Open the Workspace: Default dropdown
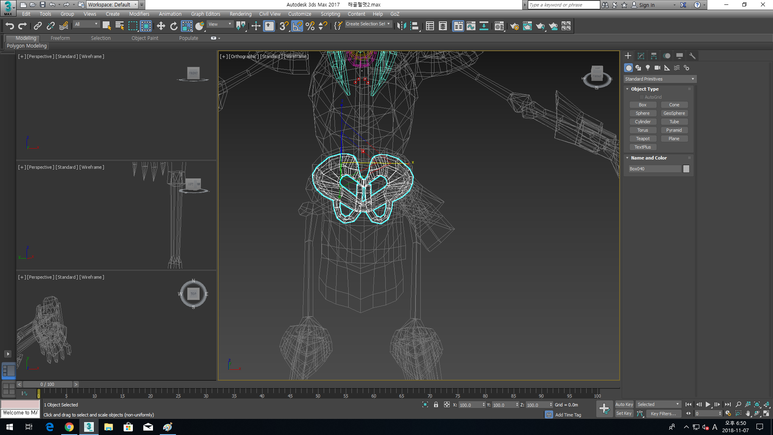 tap(110, 4)
